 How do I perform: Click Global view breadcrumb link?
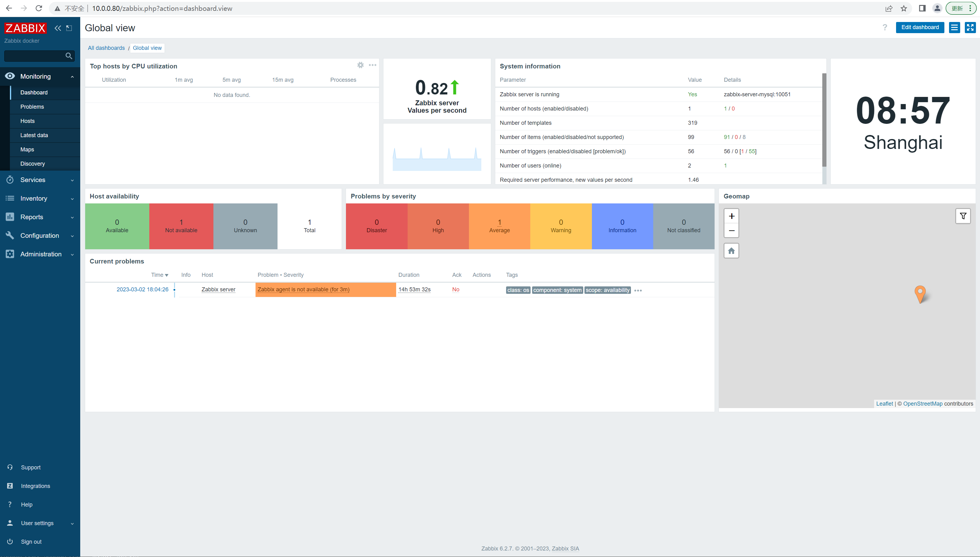click(x=147, y=48)
